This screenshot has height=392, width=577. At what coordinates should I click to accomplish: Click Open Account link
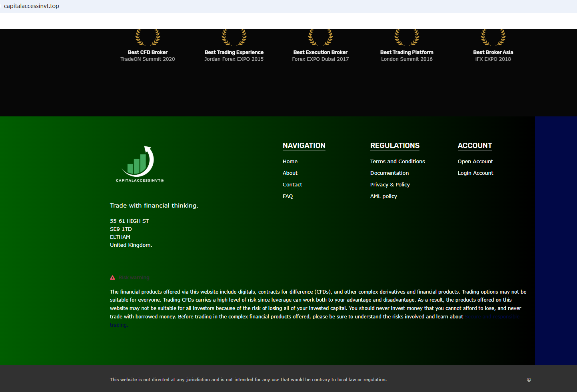click(x=475, y=162)
